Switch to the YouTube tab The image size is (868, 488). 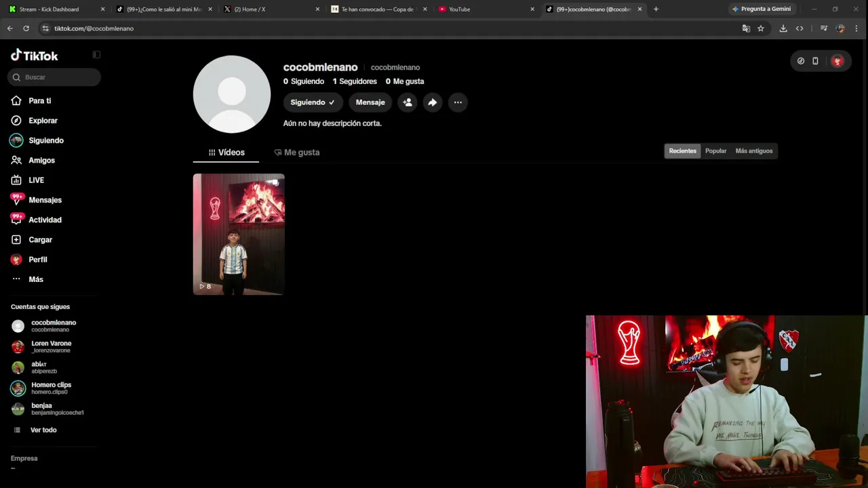pyautogui.click(x=485, y=9)
